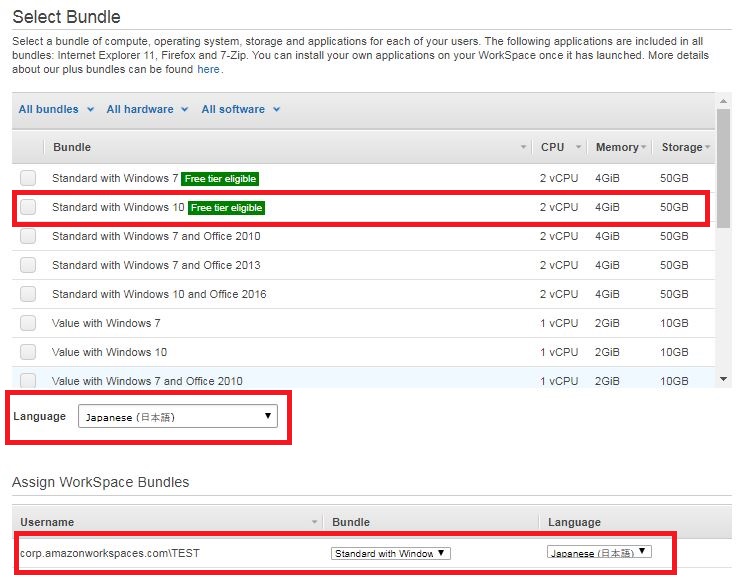Viewport: 752px width, 579px height.
Task: Sort by Bundle column header
Action: pos(288,147)
